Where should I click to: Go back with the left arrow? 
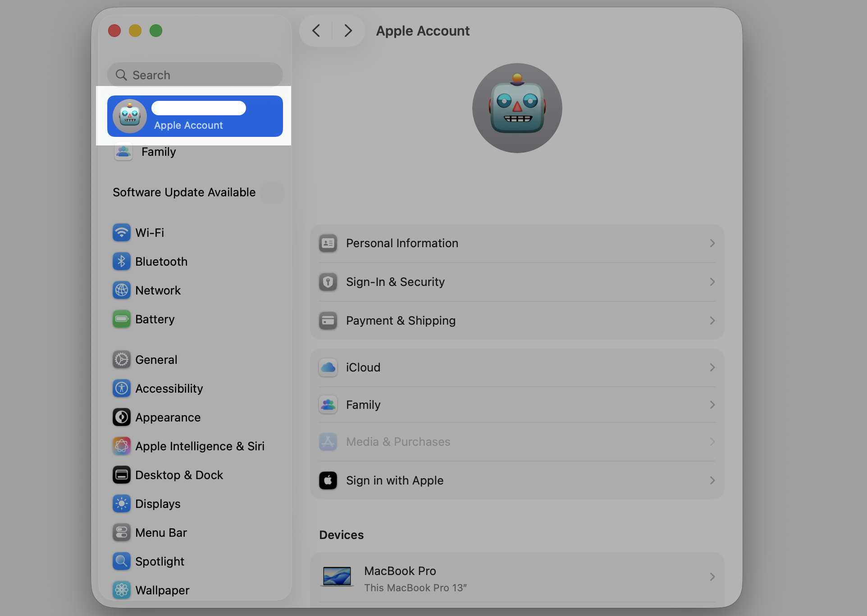[x=316, y=31]
